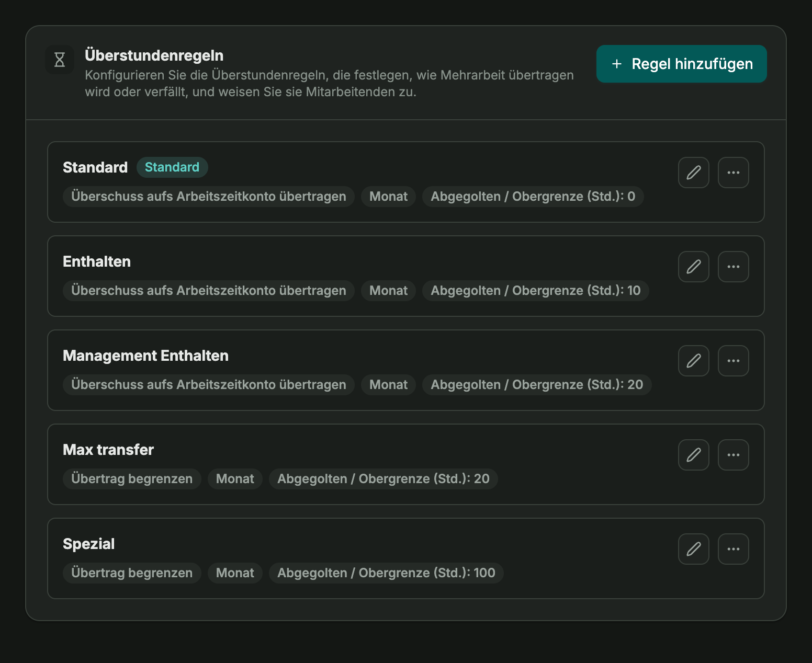
Task: Click the Monat tag in Spezial rule
Action: (x=235, y=573)
